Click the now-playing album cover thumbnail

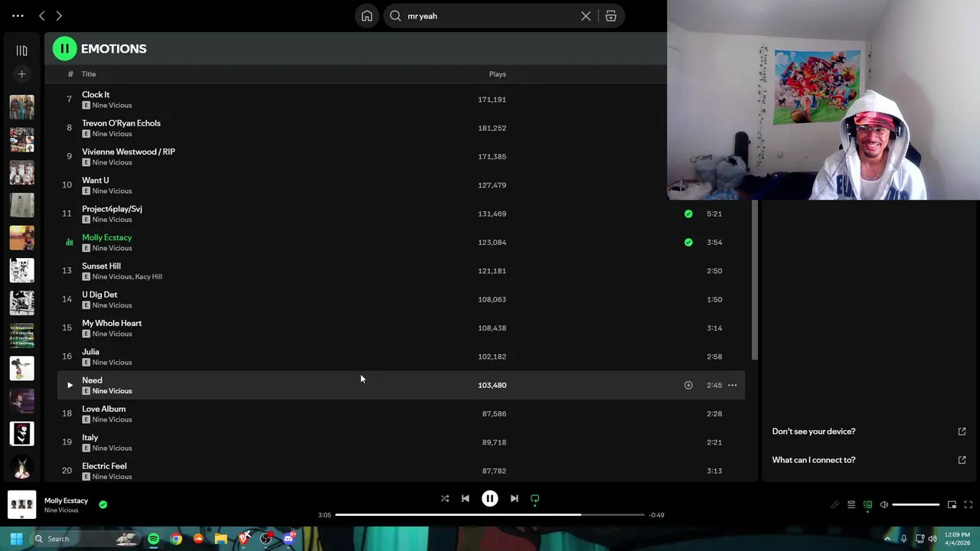[x=21, y=504]
